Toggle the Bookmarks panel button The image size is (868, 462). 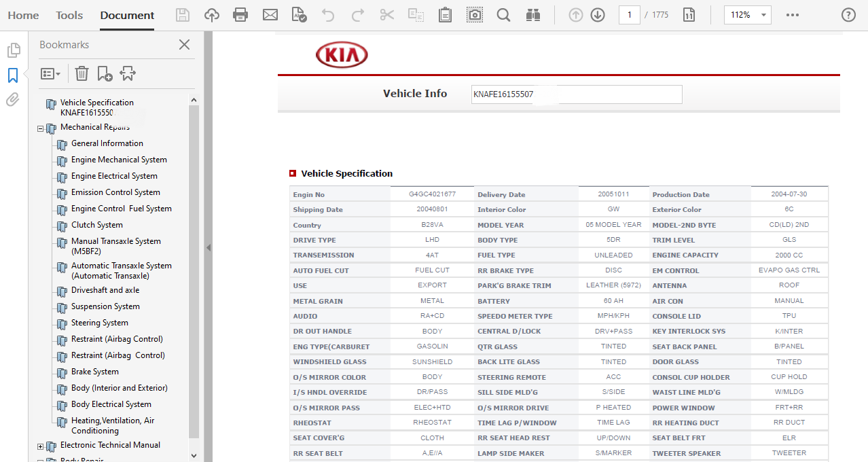13,75
